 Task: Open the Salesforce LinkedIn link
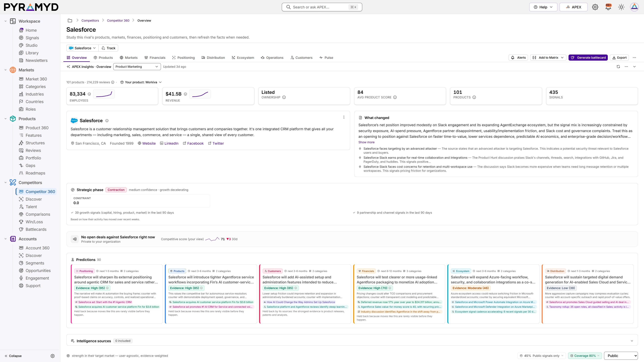pyautogui.click(x=169, y=143)
